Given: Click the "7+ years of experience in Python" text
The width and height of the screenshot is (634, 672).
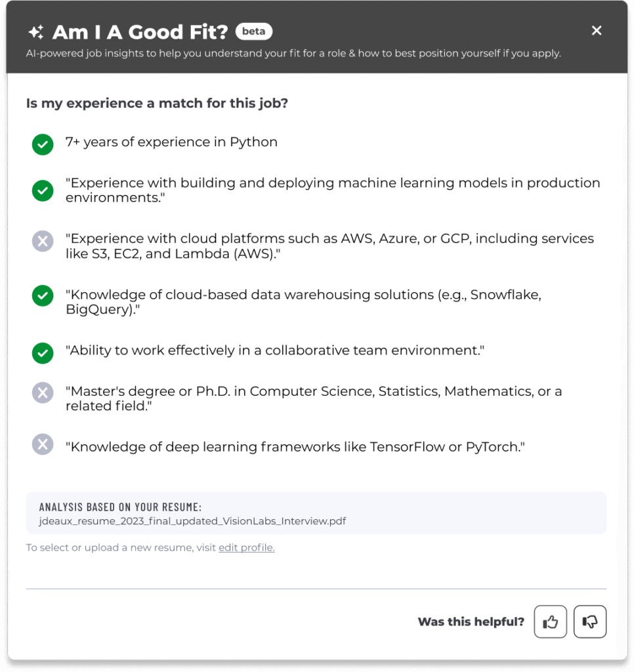Looking at the screenshot, I should click(x=171, y=142).
